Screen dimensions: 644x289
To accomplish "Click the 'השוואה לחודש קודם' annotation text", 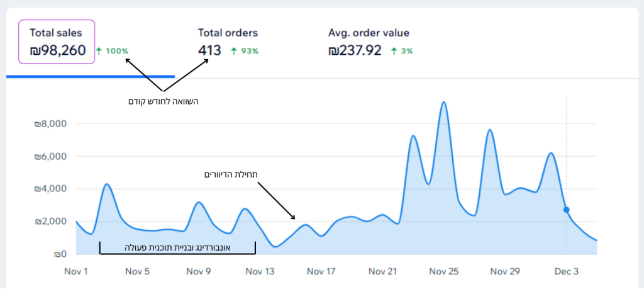I will 163,101.
